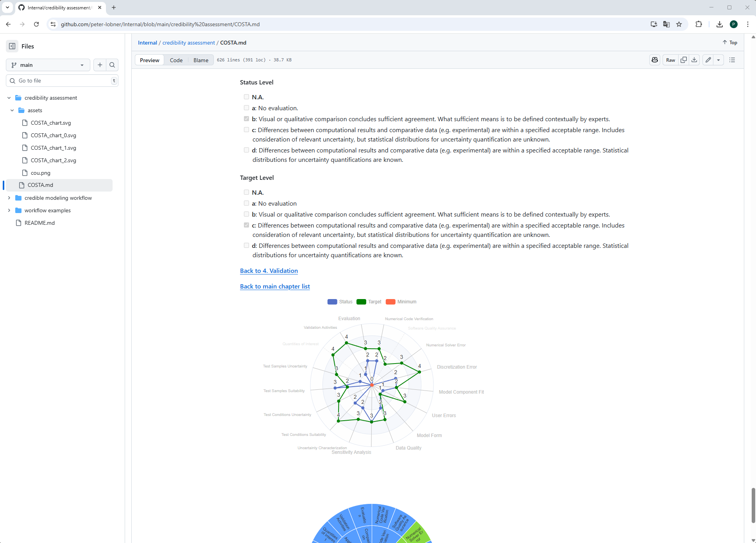
Task: Click blue Status legend swatch
Action: (x=332, y=302)
